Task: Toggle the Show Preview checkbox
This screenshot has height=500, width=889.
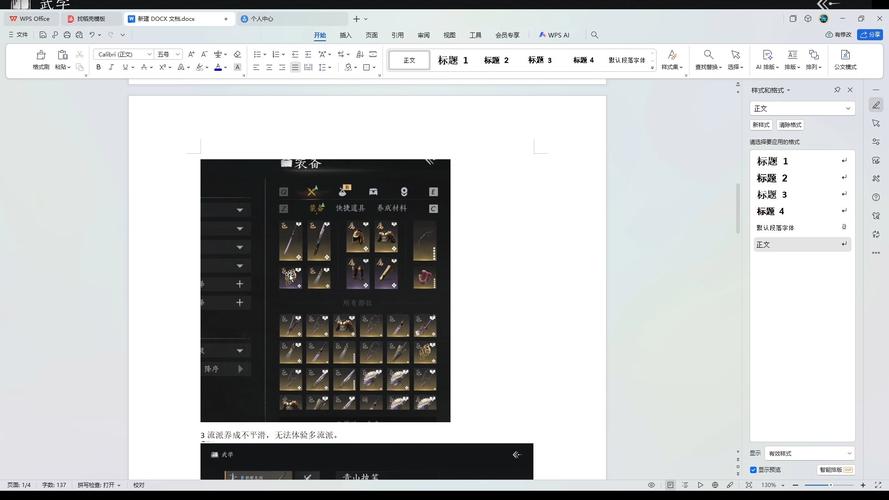Action: tap(753, 469)
